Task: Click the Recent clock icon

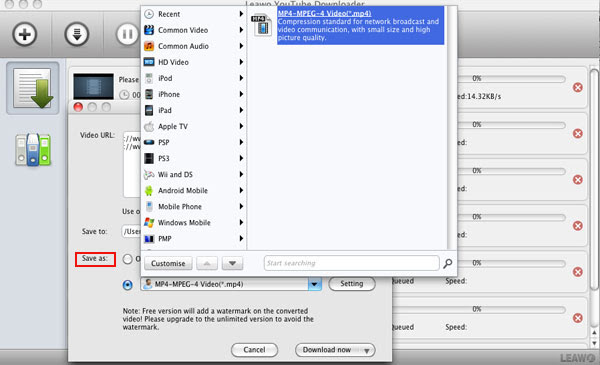Action: click(149, 14)
